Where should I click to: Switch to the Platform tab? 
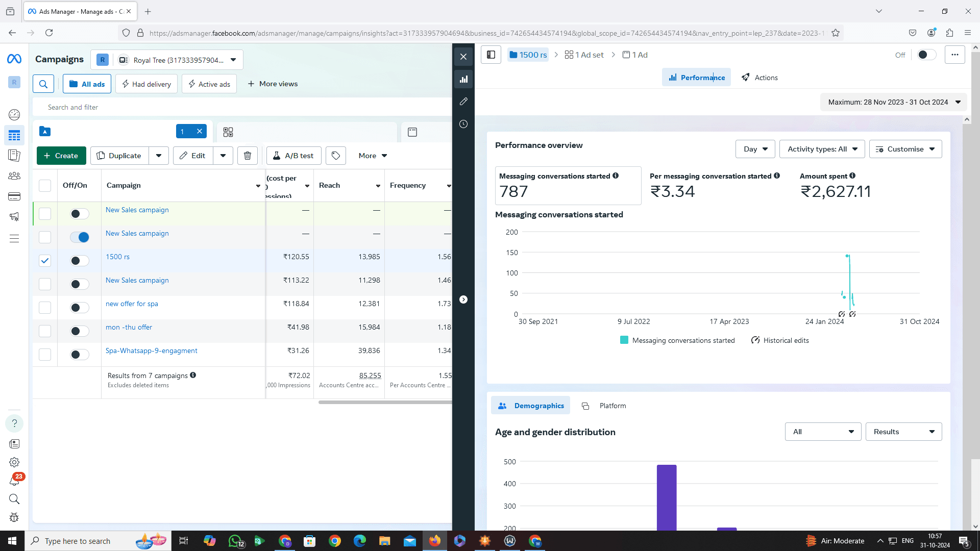tap(612, 405)
